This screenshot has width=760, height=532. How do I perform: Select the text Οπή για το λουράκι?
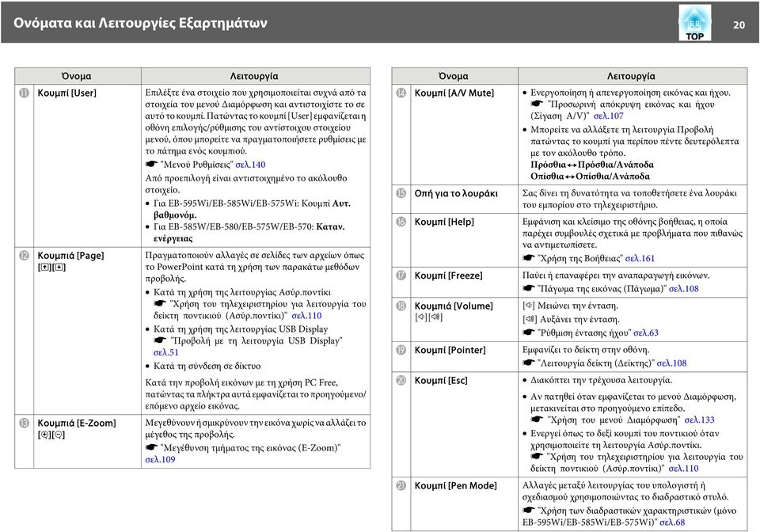coord(456,194)
